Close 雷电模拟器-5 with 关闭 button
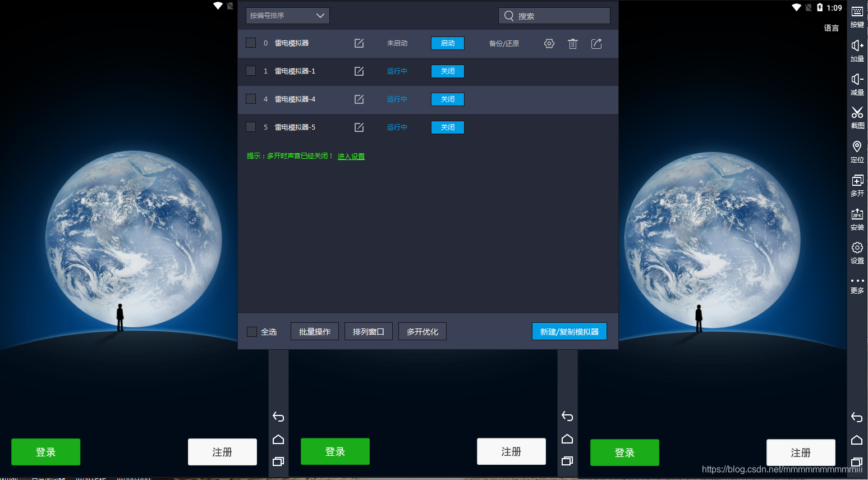The image size is (868, 480). click(x=448, y=127)
